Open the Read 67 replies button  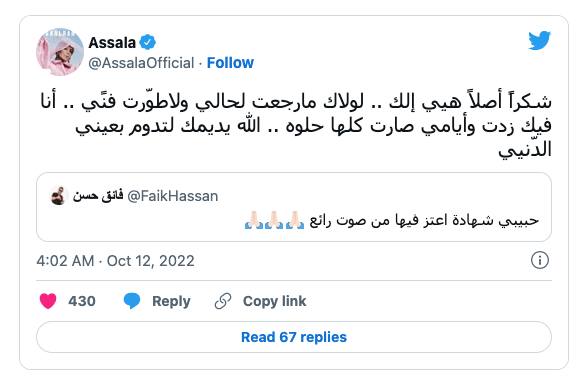click(x=294, y=337)
